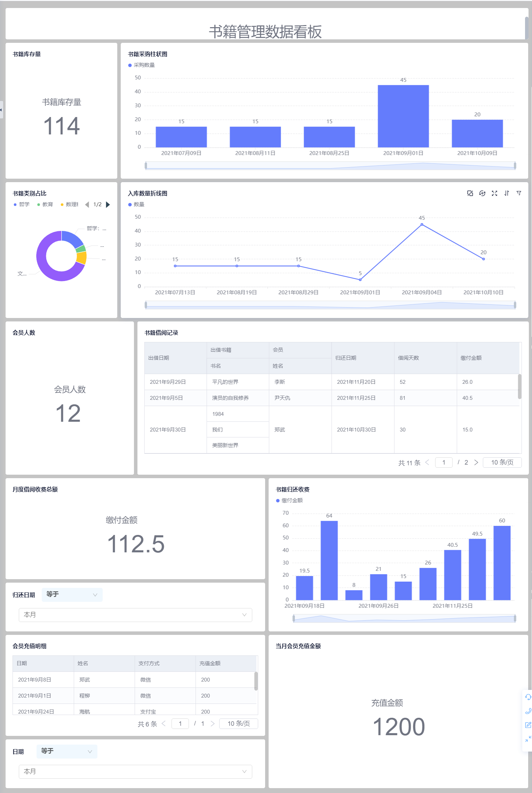Click the 45 data point on line chart
Viewport: 532px width, 793px height.
click(x=422, y=225)
